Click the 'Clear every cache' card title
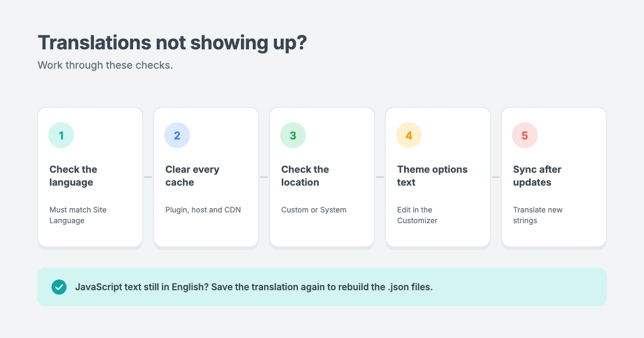The height and width of the screenshot is (338, 644). pyautogui.click(x=192, y=176)
